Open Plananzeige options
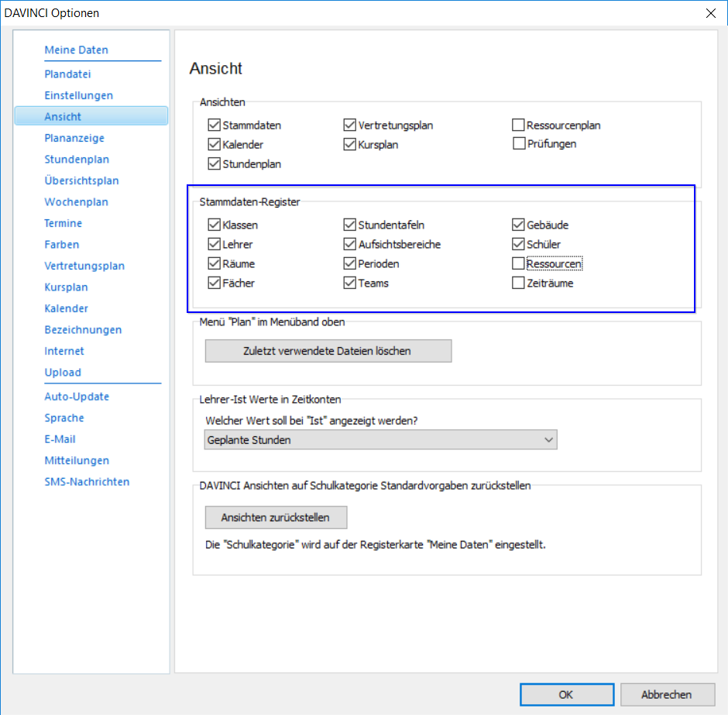The image size is (728, 715). tap(74, 138)
